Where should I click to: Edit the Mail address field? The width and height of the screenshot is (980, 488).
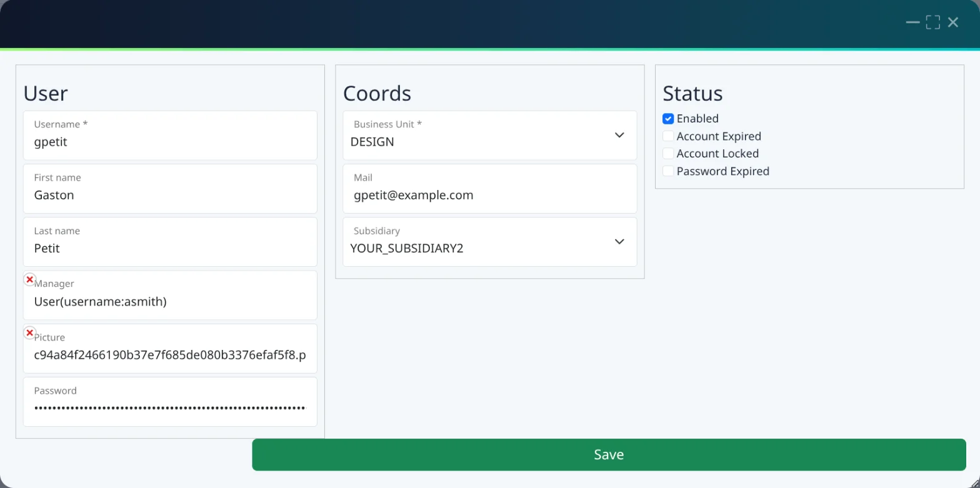(x=490, y=189)
